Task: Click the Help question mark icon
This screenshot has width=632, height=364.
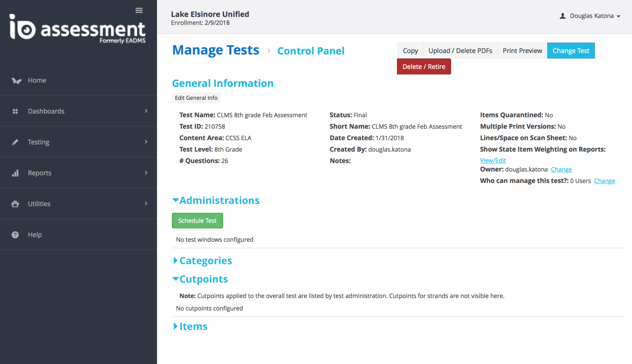Action: (x=15, y=235)
